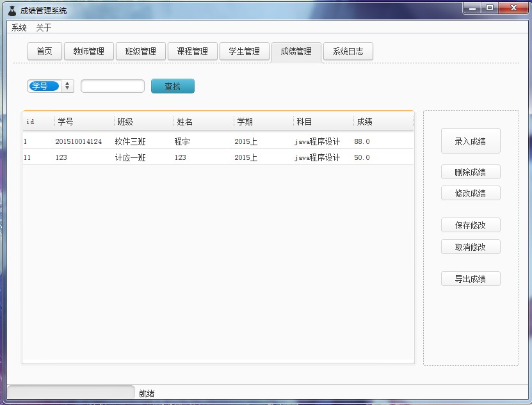Click the 就绪 status bar text
Image resolution: width=532 pixels, height=405 pixels.
[147, 393]
